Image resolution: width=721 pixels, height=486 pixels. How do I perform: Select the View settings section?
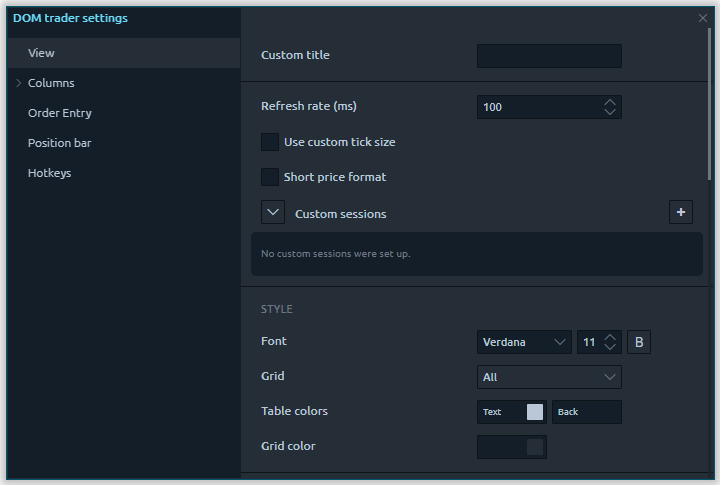point(42,53)
